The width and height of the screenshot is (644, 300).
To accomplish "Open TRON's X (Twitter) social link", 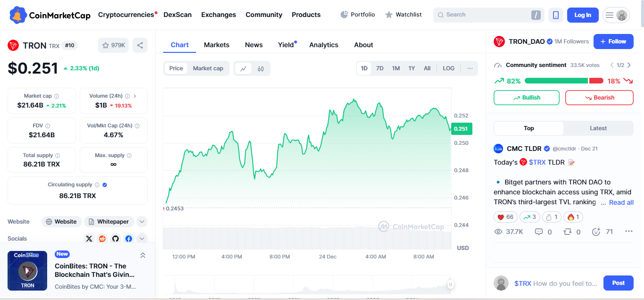I will (x=89, y=239).
